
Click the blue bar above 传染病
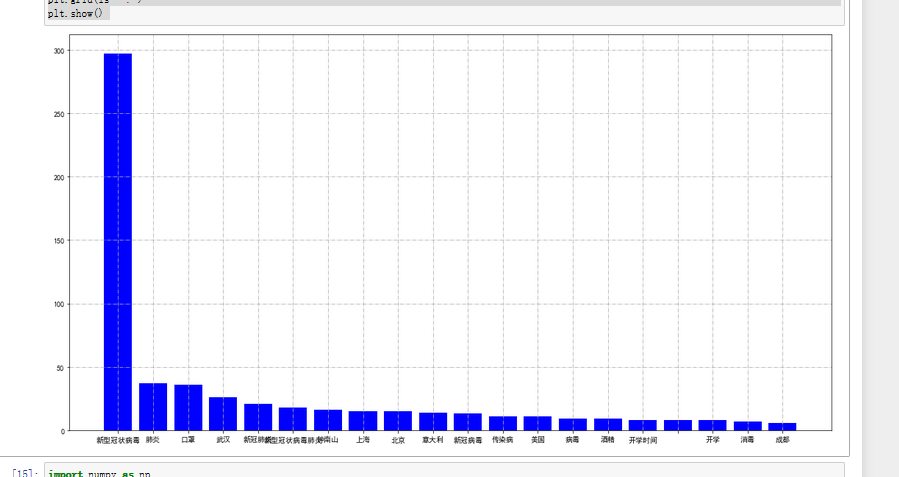(x=503, y=423)
